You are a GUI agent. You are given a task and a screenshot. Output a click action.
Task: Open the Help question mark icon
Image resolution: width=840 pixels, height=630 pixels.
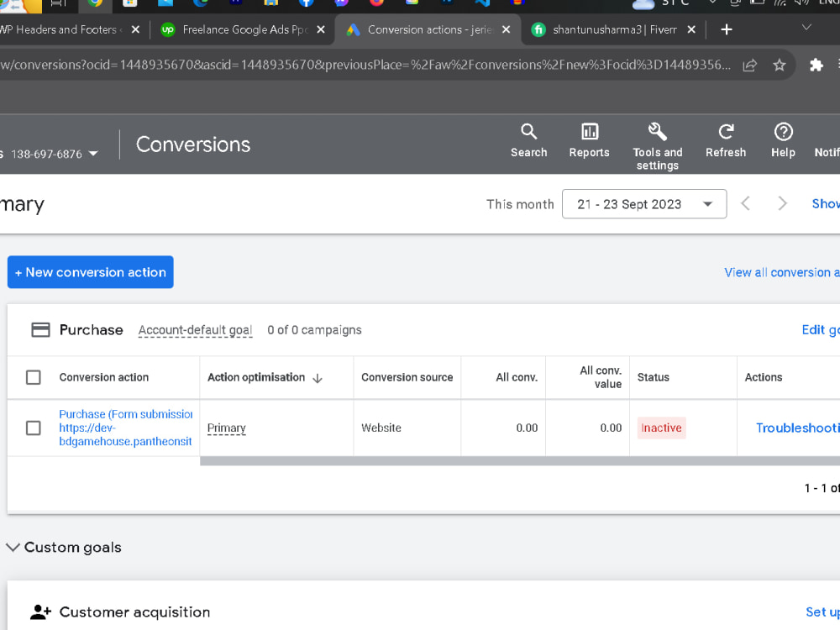(x=783, y=132)
